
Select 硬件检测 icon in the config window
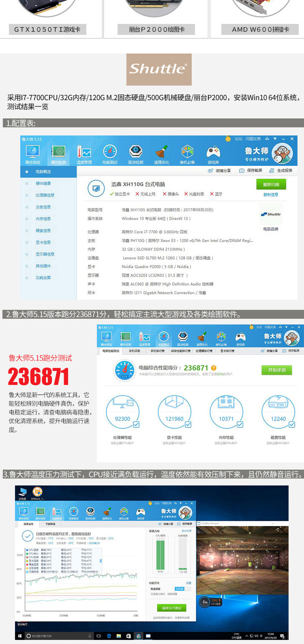click(x=59, y=154)
